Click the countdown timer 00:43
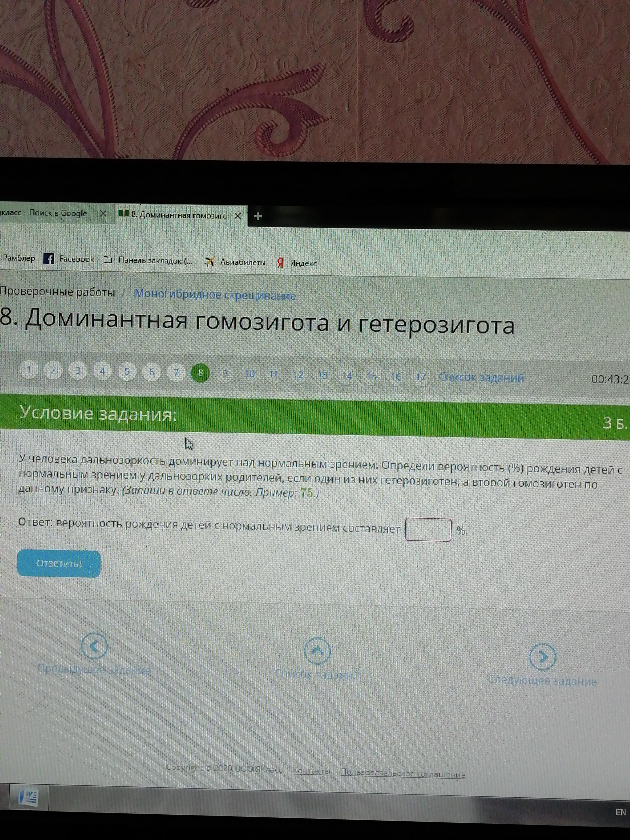This screenshot has width=630, height=840. pos(610,379)
